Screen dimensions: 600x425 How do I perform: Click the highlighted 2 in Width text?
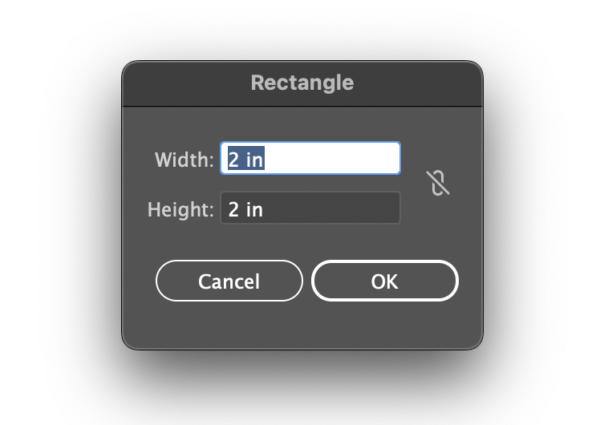coord(246,160)
